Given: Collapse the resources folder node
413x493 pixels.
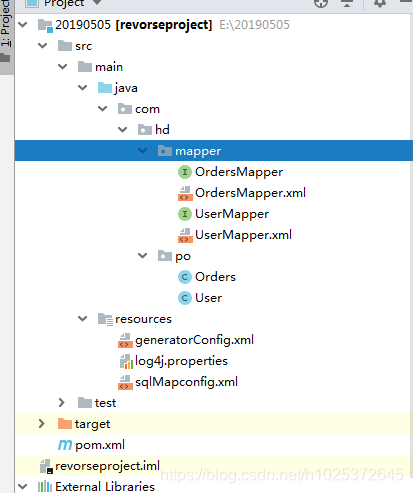Looking at the screenshot, I should (x=83, y=319).
